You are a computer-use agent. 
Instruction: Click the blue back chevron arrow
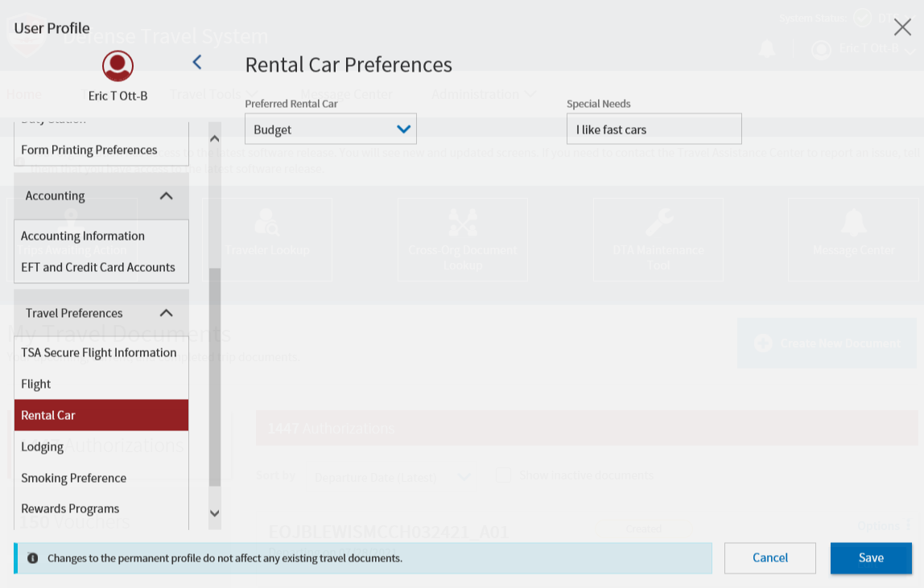pyautogui.click(x=197, y=62)
